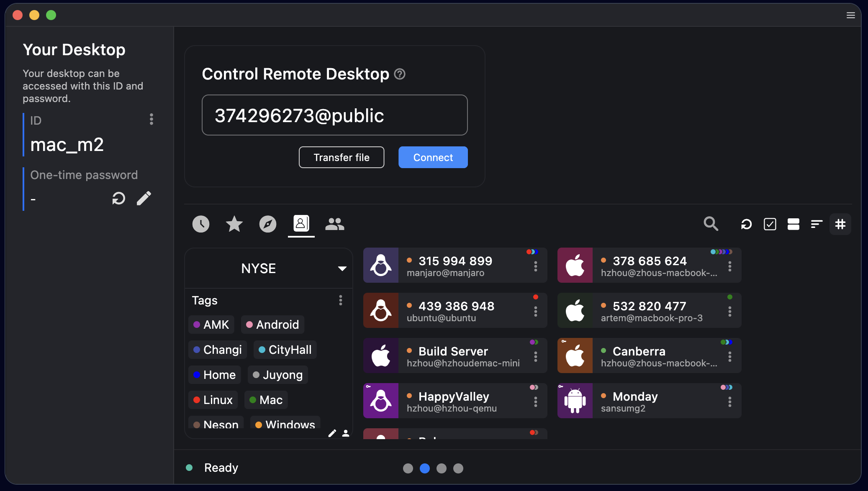The image size is (868, 491).
Task: Switch to the Group view people icon
Action: pos(334,224)
